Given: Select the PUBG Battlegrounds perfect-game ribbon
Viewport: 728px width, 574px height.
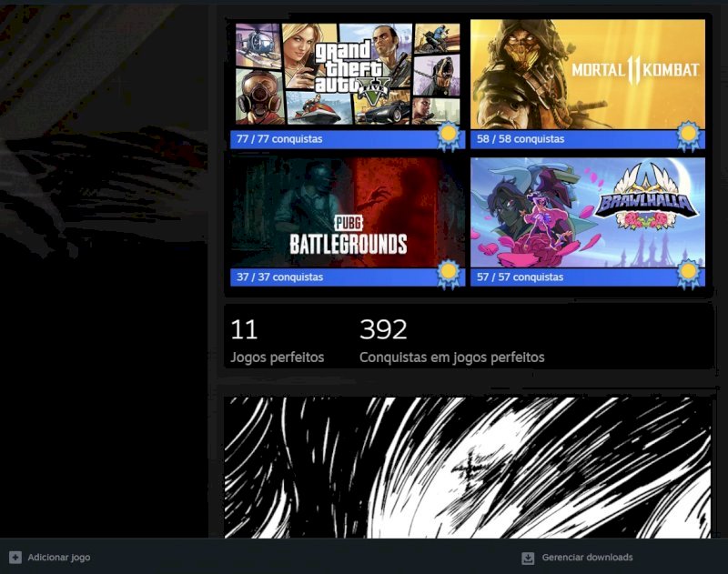Looking at the screenshot, I should tap(447, 273).
